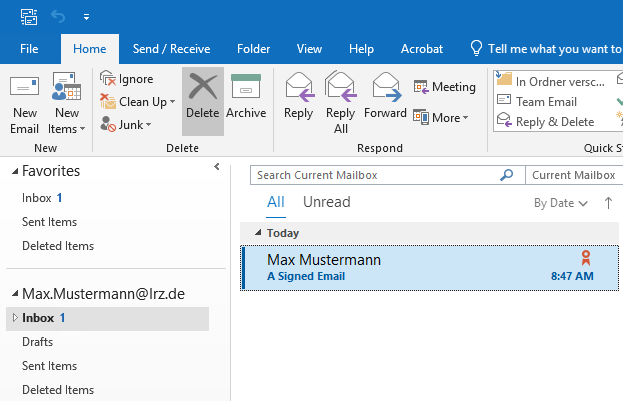Viewport: 623px width, 401px height.
Task: Show All messages filter
Action: tap(276, 202)
